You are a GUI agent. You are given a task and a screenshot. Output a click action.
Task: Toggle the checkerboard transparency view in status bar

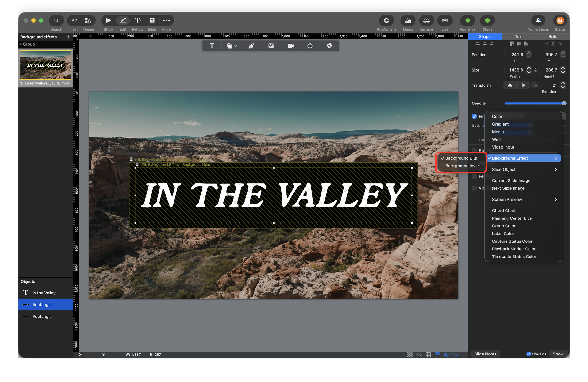410,355
